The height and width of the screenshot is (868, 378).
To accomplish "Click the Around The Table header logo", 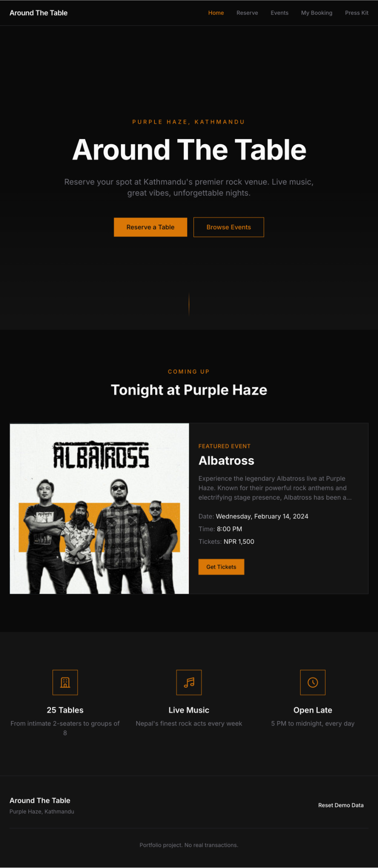I will pyautogui.click(x=39, y=13).
